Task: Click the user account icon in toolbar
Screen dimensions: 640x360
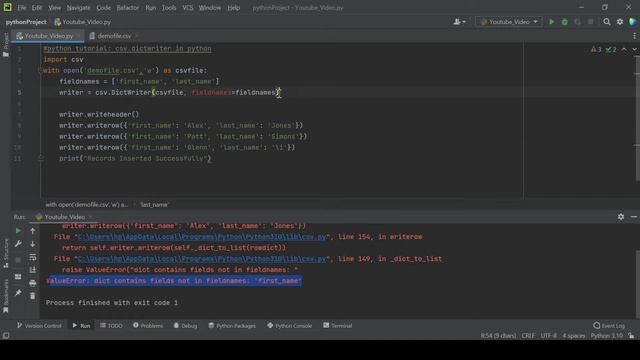Action: [x=459, y=22]
